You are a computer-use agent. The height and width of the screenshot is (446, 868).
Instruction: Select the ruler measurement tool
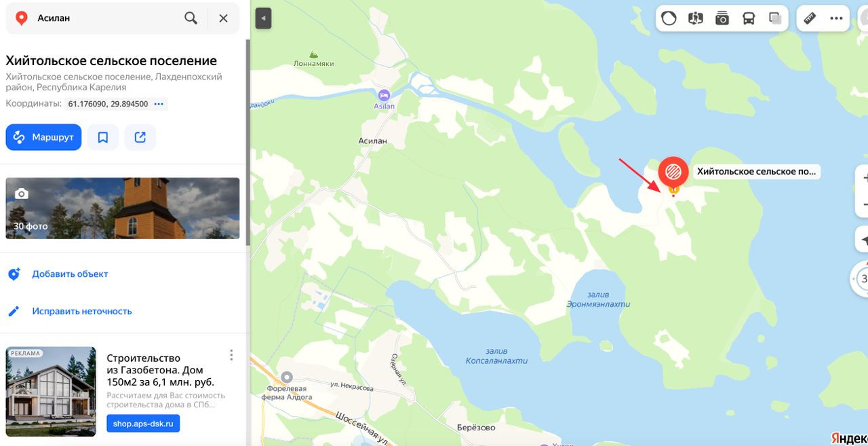click(810, 18)
